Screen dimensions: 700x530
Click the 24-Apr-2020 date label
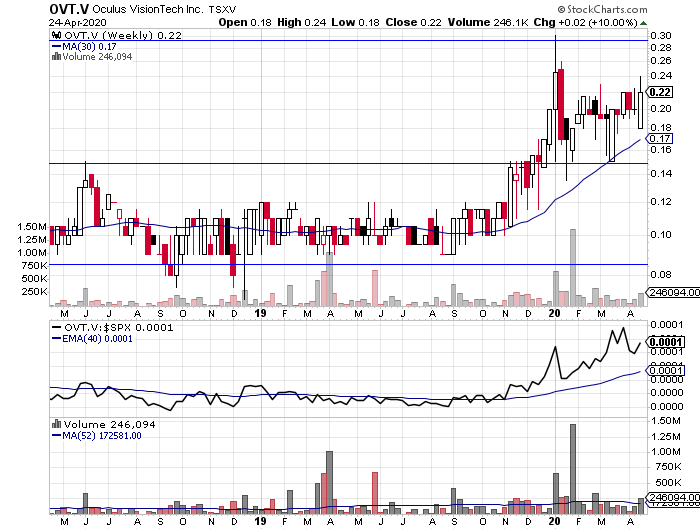click(78, 22)
